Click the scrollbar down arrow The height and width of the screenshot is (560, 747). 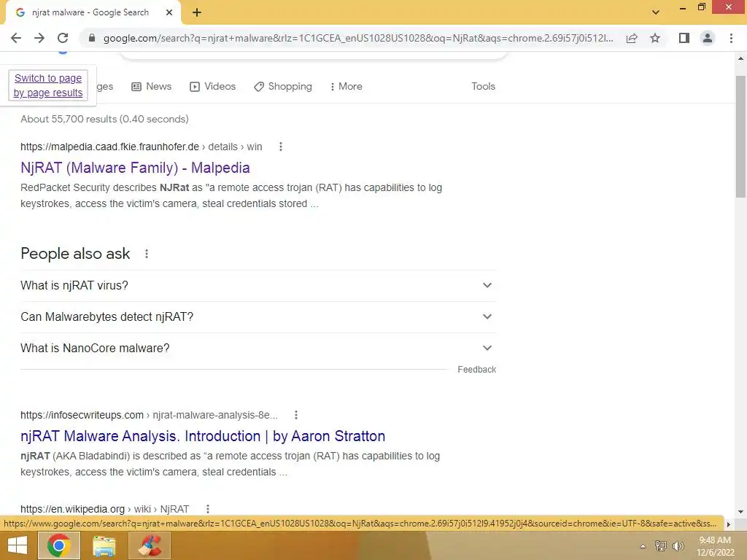pyautogui.click(x=740, y=512)
